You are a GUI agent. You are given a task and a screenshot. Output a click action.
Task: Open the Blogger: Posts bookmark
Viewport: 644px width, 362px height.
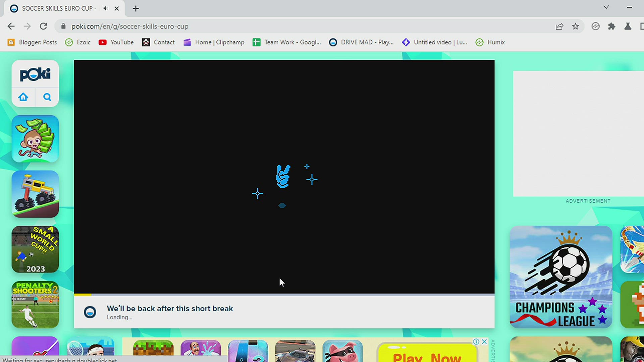pyautogui.click(x=33, y=42)
